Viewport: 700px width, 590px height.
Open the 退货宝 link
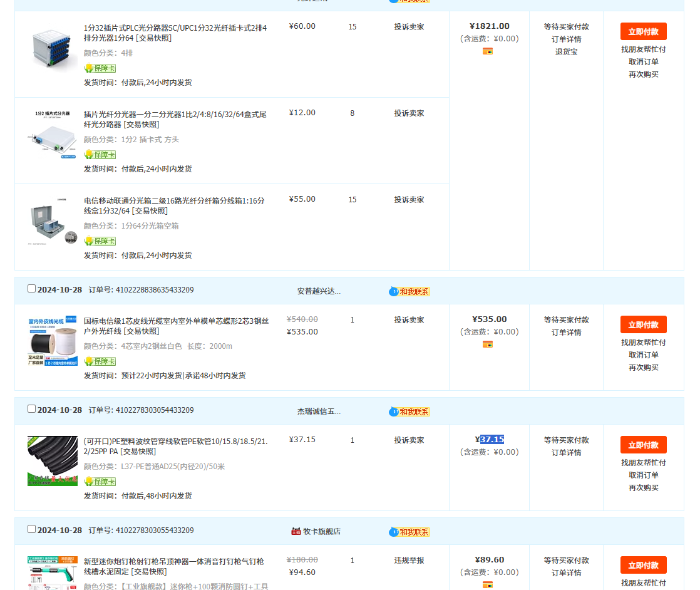(x=566, y=52)
